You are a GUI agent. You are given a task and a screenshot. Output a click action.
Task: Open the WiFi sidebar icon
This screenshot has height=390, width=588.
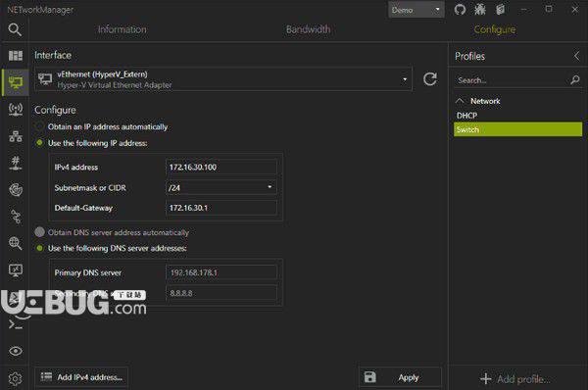pos(16,109)
